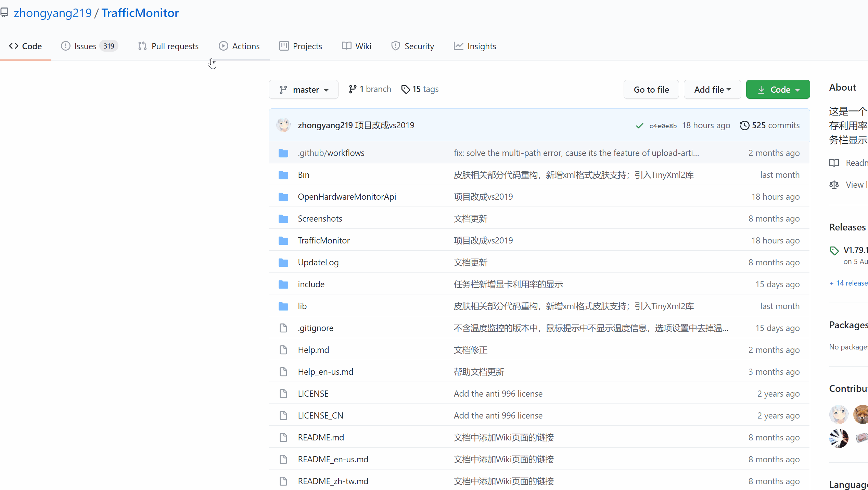
Task: Click the Insights graph icon
Action: 458,46
